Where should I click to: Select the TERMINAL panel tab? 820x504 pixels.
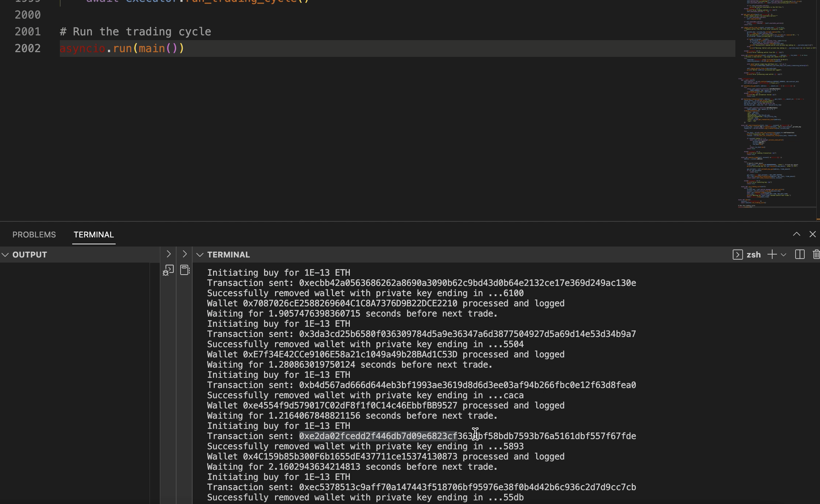[x=93, y=234]
